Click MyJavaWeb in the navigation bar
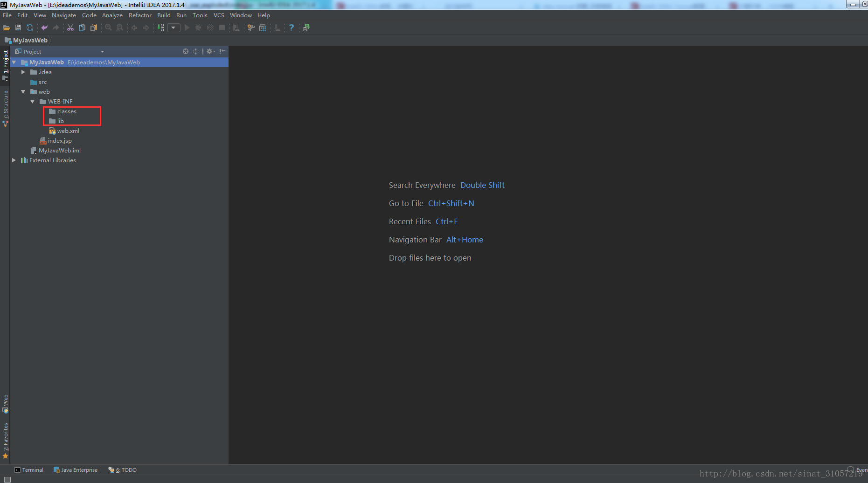The width and height of the screenshot is (868, 483). [x=26, y=41]
